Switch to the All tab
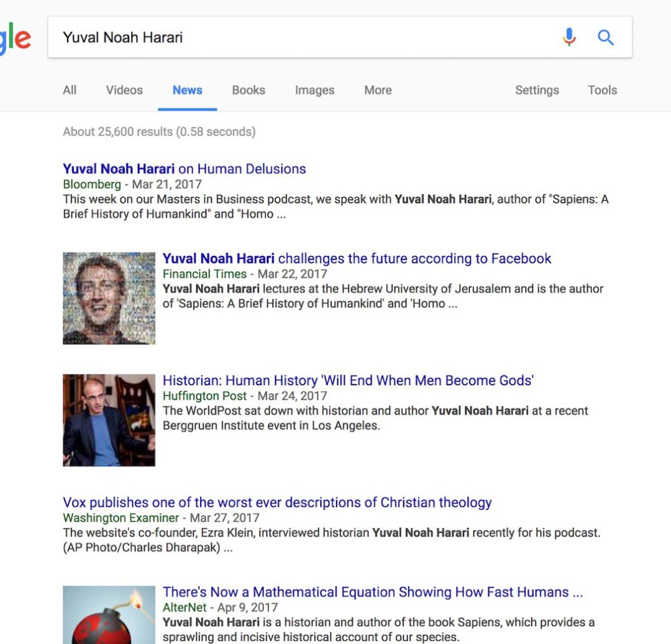The height and width of the screenshot is (644, 671). [x=70, y=90]
